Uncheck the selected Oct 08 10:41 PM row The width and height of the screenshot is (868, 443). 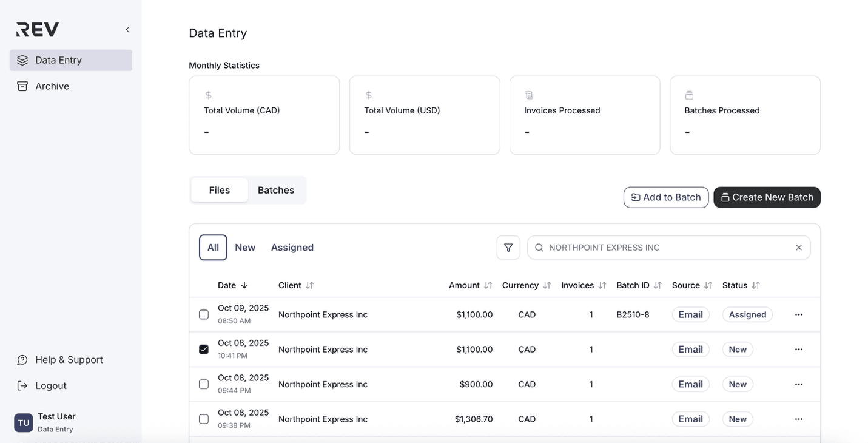click(x=203, y=349)
